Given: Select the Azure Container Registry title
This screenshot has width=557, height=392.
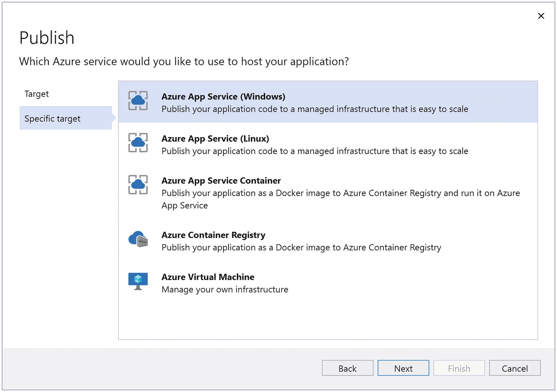Looking at the screenshot, I should 213,235.
